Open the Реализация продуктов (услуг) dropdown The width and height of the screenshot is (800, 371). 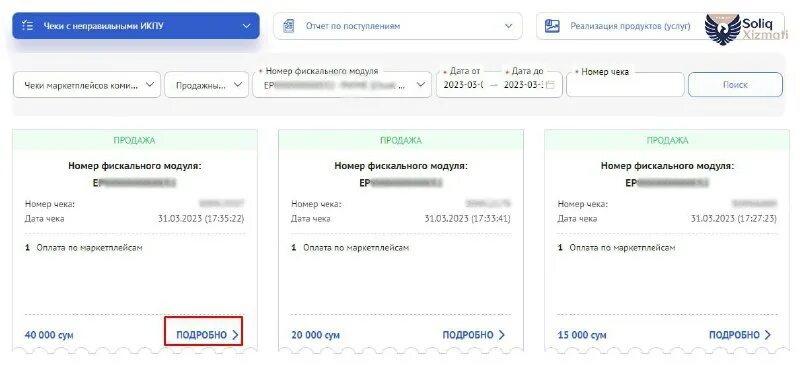tap(660, 26)
